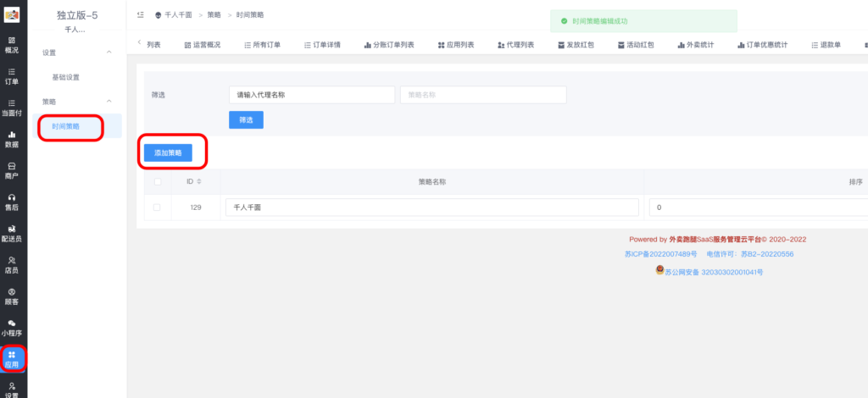The image size is (868, 398).
Task: Switch to the 外卖统计 tab
Action: (696, 45)
